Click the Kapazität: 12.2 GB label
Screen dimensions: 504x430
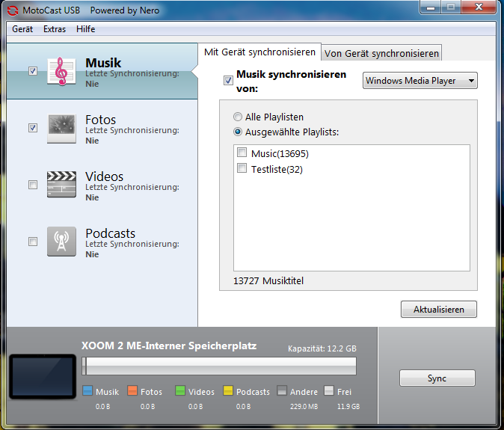pos(322,348)
